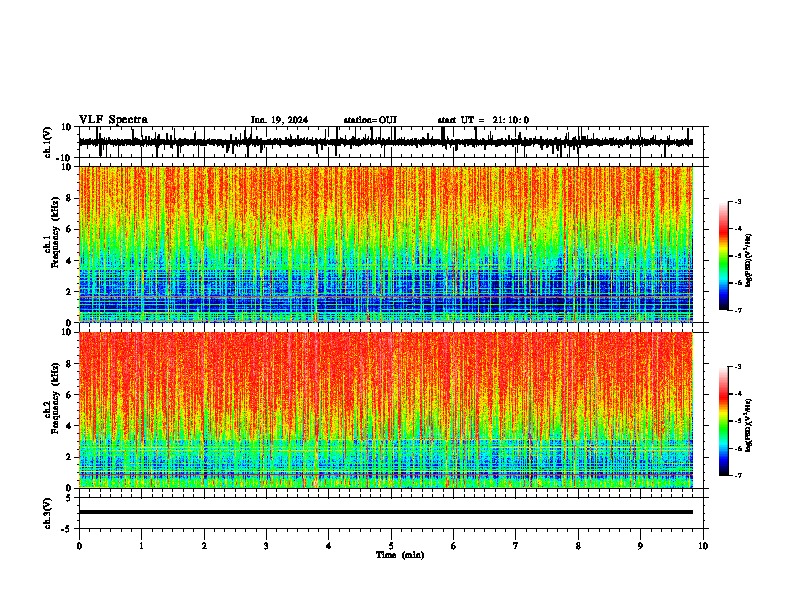
Task: Click the ch.3 flat voltage trace
Action: point(386,512)
